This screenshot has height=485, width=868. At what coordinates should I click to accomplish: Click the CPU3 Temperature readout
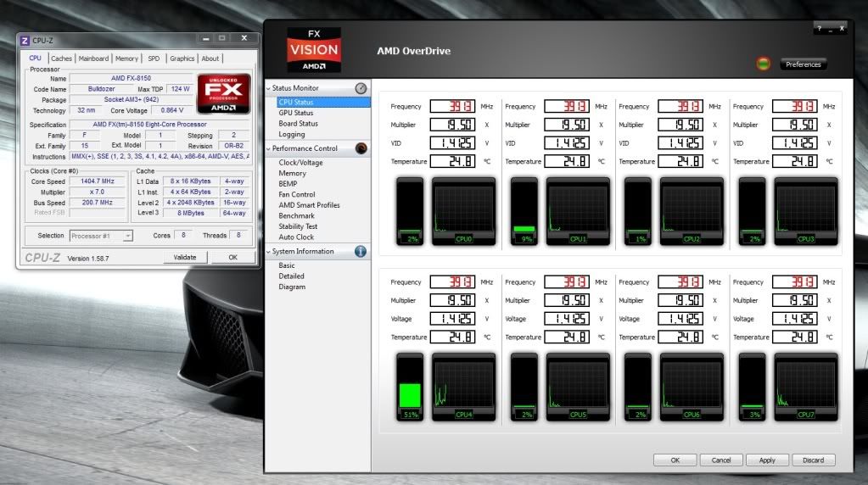[794, 161]
